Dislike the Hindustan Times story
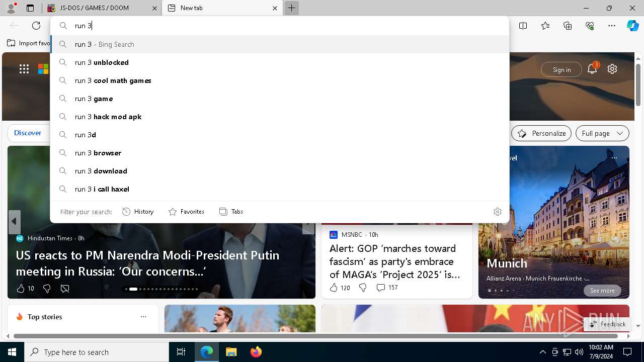Viewport: 644px width, 362px height. [x=47, y=289]
